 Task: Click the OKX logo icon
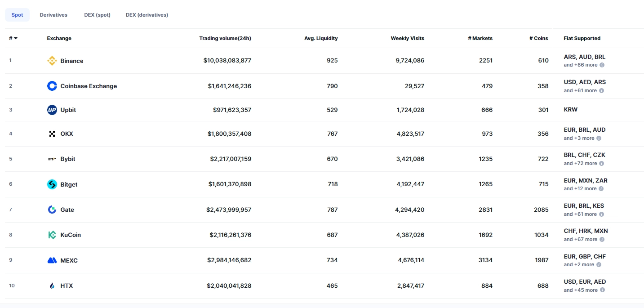[52, 134]
